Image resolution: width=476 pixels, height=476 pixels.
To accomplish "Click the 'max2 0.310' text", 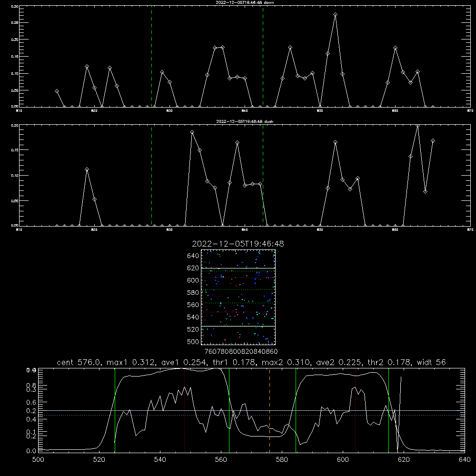I will [x=286, y=362].
